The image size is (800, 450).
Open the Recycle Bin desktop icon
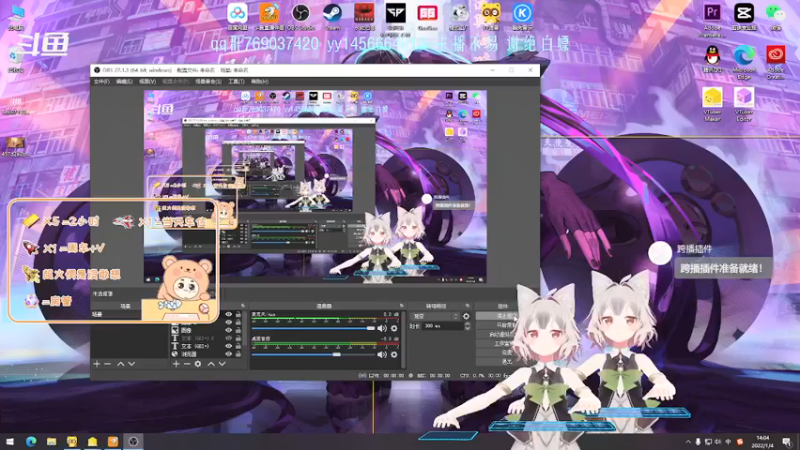pos(16,59)
